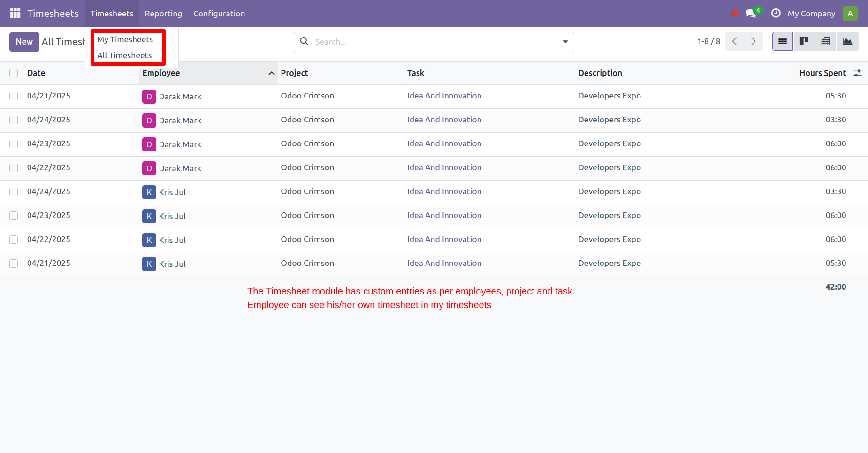This screenshot has height=453, width=868.
Task: Select the checkbox for the 04/21/2025 Darak Mark row
Action: 14,96
